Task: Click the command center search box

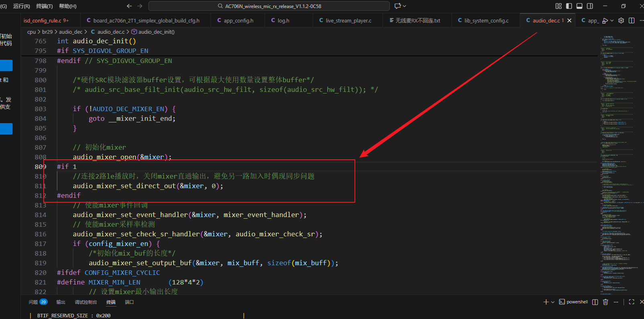Action: tap(269, 6)
